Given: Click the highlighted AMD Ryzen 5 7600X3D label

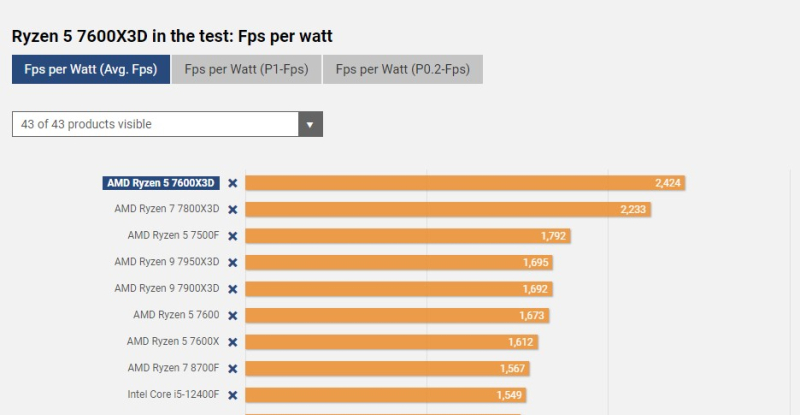Looking at the screenshot, I should click(x=161, y=183).
